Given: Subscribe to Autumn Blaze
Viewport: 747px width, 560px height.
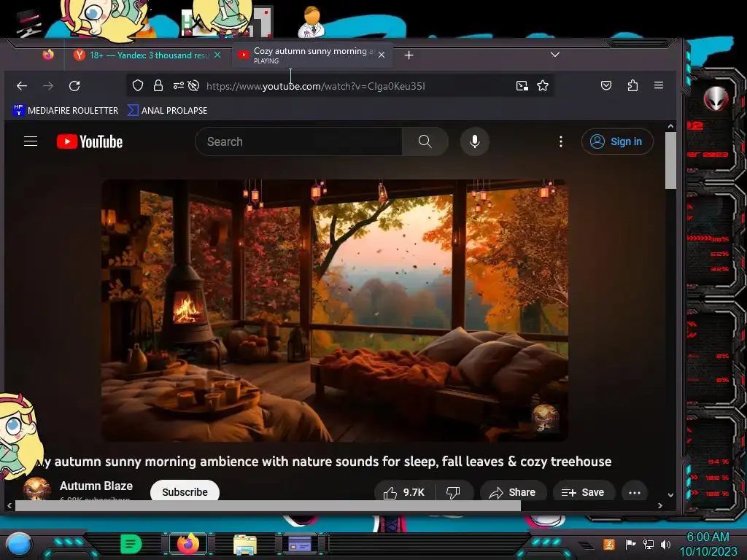Looking at the screenshot, I should coord(185,491).
